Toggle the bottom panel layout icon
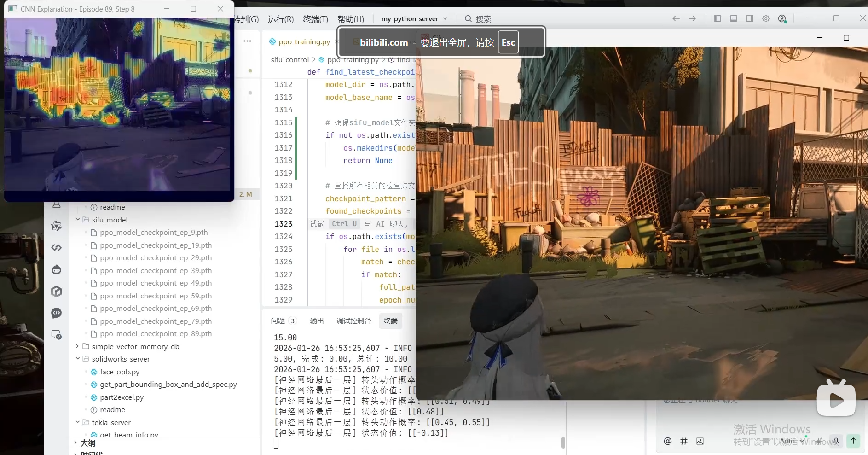Screen dimensions: 868x455 click(x=734, y=18)
